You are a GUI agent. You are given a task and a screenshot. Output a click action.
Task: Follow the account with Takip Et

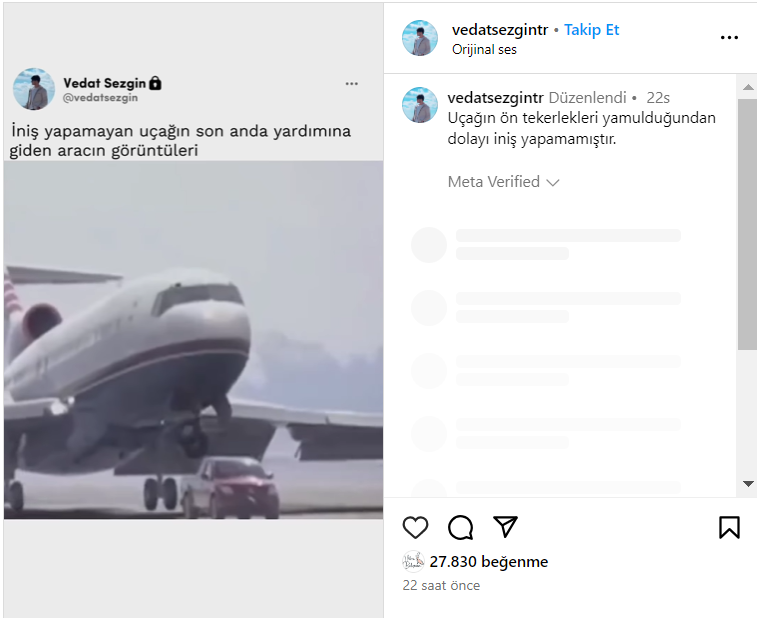pyautogui.click(x=591, y=30)
